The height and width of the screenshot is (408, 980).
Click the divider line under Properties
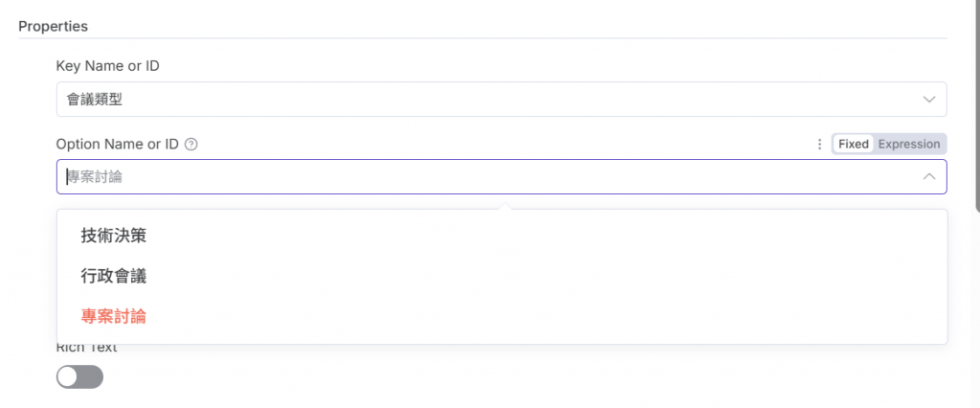point(479,38)
